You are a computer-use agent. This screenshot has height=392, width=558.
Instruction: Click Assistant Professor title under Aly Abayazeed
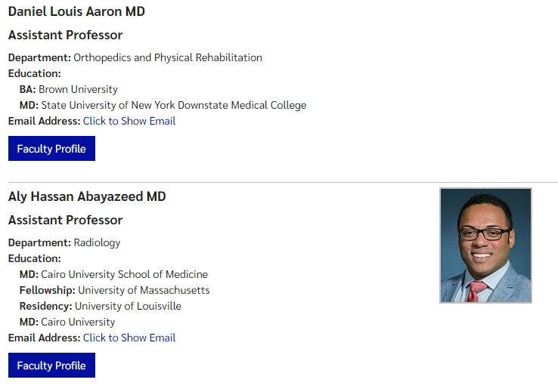65,221
